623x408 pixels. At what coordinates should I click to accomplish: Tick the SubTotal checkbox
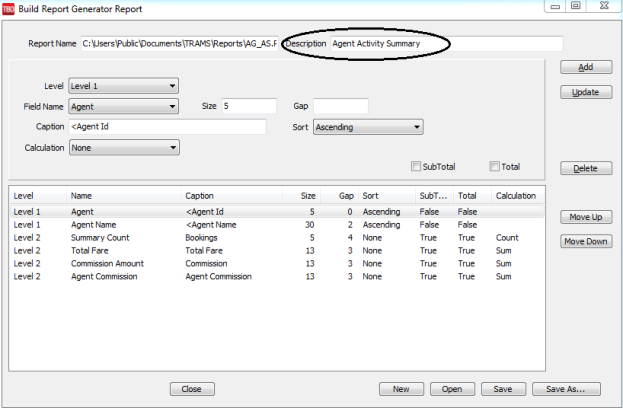(x=416, y=166)
